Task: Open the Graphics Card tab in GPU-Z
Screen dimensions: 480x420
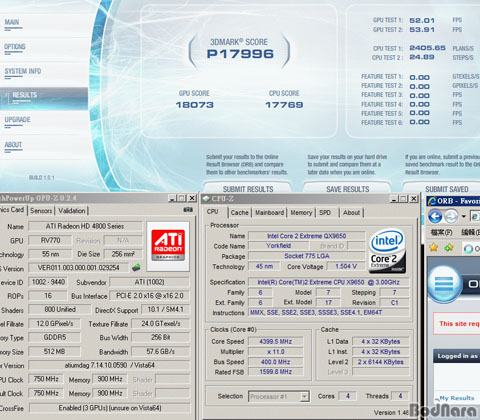Action: click(x=13, y=210)
